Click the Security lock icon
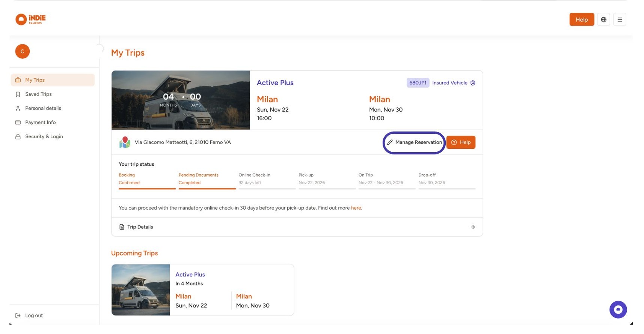Viewport: 644px width, 334px height. tap(18, 136)
